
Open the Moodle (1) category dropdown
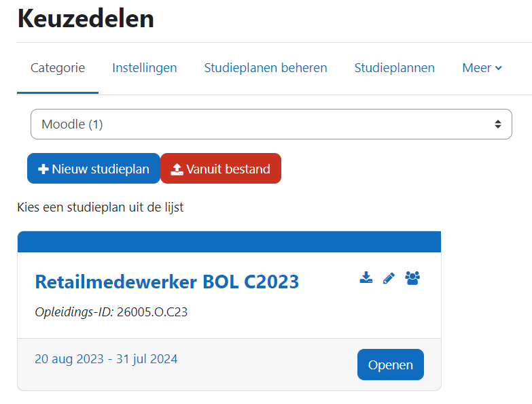[x=270, y=124]
